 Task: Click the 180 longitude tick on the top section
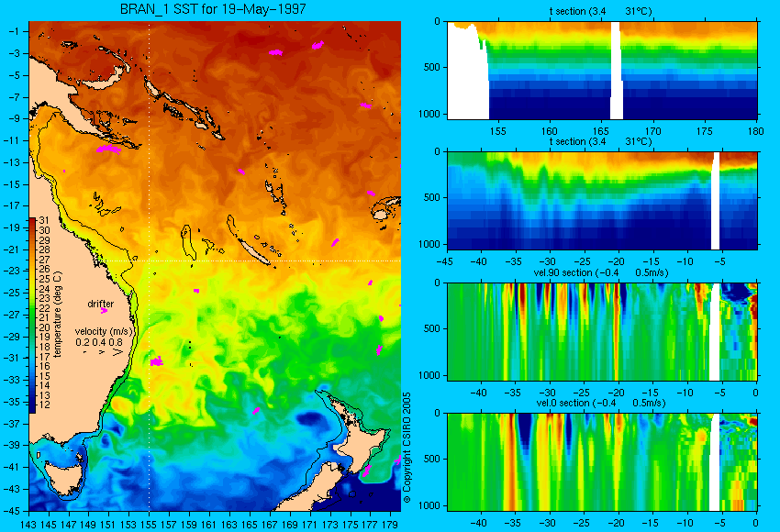(x=755, y=131)
